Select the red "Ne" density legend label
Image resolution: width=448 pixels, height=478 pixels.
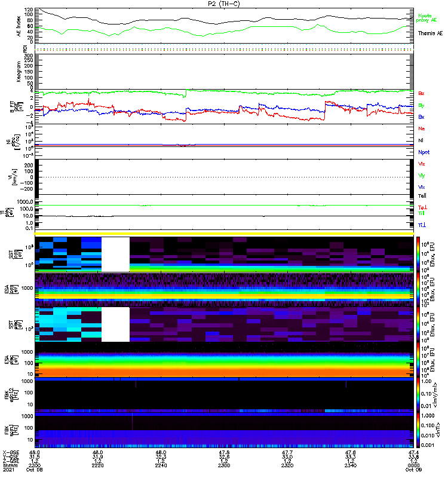[422, 128]
